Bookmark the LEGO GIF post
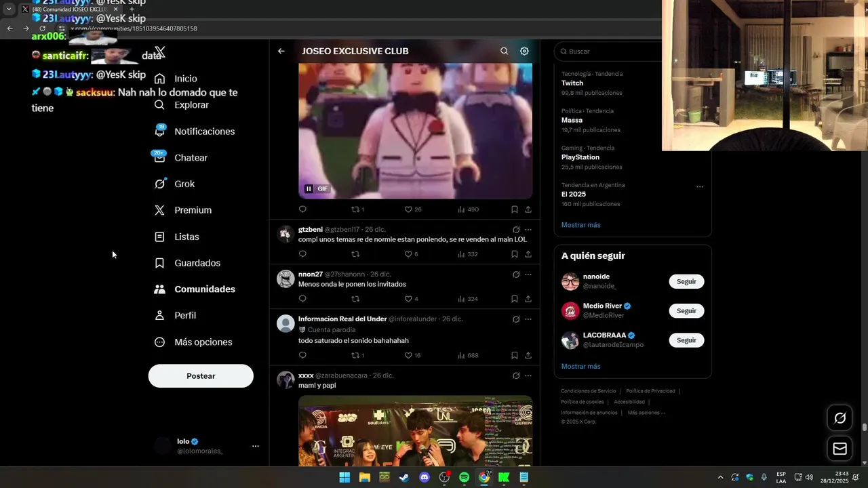Viewport: 868px width, 488px height. coord(514,209)
